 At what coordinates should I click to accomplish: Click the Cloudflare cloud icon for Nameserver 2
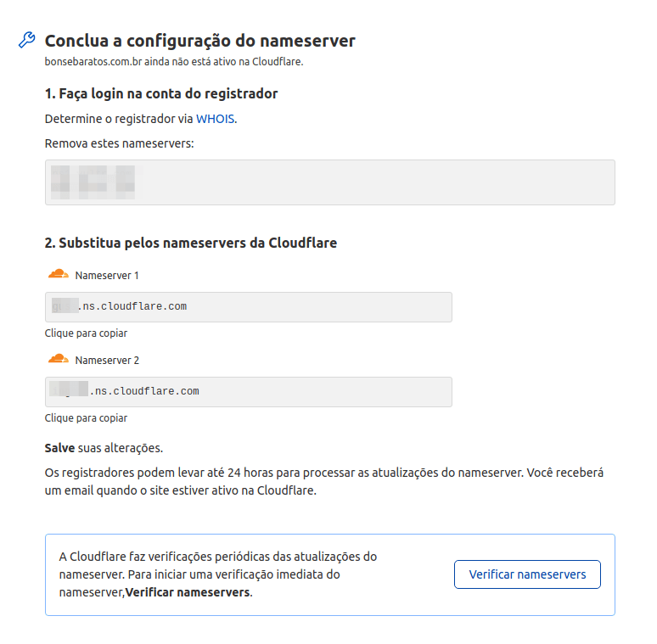pos(58,359)
